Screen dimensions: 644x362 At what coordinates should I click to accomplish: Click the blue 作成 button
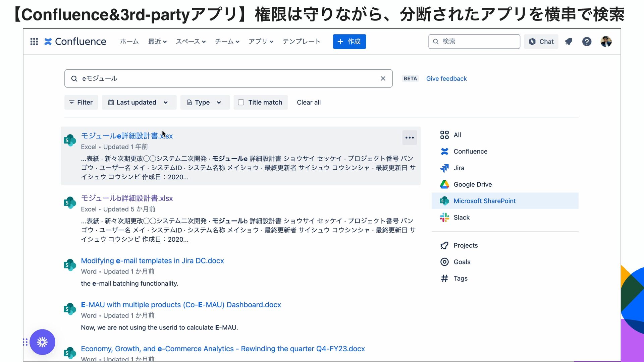pyautogui.click(x=349, y=42)
